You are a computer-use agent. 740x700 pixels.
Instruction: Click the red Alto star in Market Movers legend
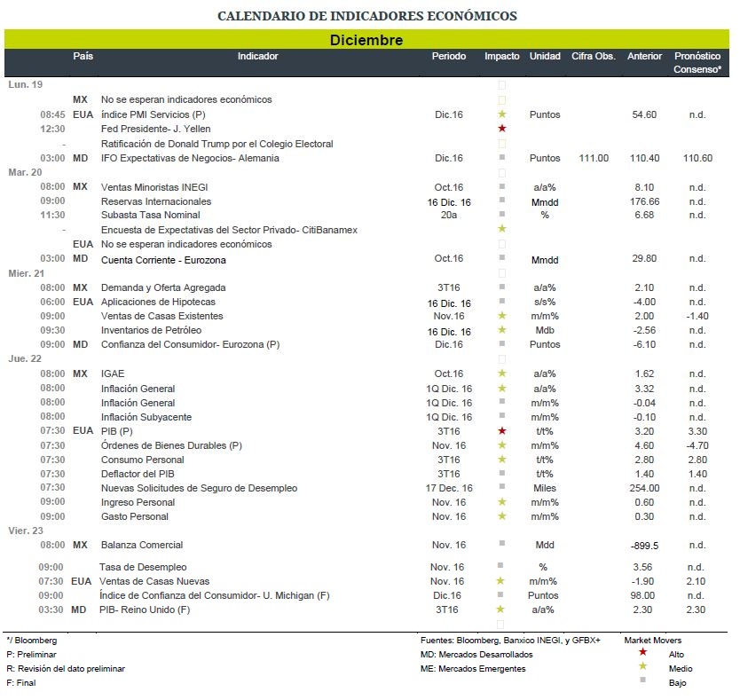tap(642, 652)
